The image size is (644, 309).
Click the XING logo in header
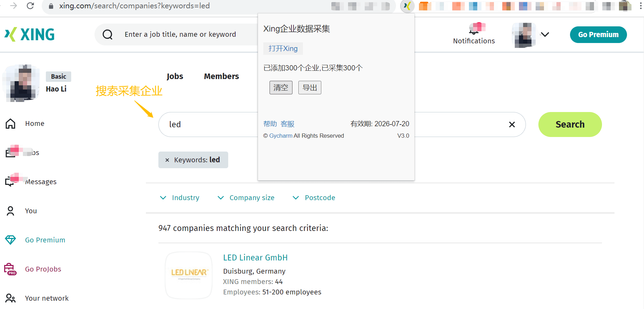tap(30, 35)
